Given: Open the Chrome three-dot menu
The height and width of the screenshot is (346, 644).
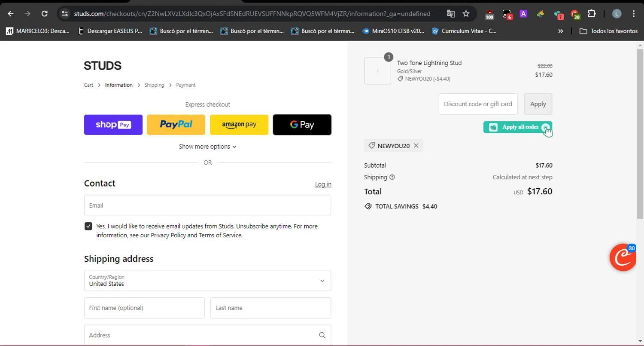Looking at the screenshot, I should coord(634,14).
